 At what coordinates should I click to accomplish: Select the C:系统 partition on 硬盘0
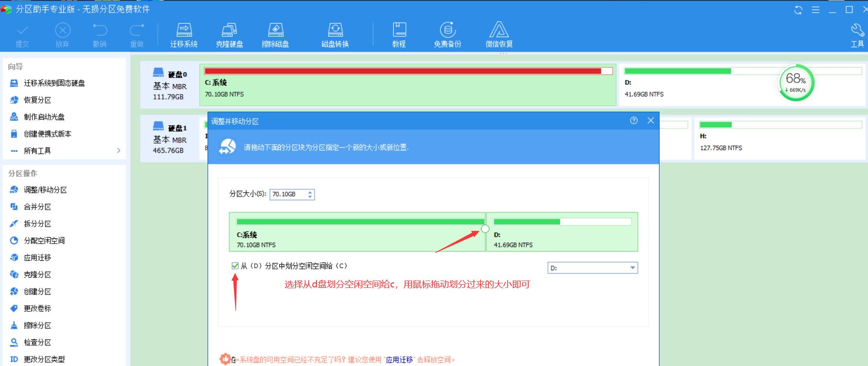(x=408, y=85)
